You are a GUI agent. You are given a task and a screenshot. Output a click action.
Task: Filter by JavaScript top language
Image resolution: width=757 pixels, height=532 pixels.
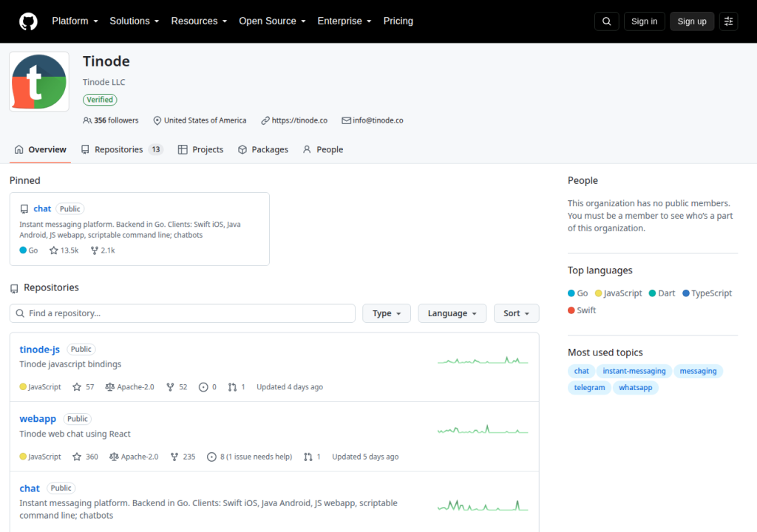pyautogui.click(x=619, y=293)
